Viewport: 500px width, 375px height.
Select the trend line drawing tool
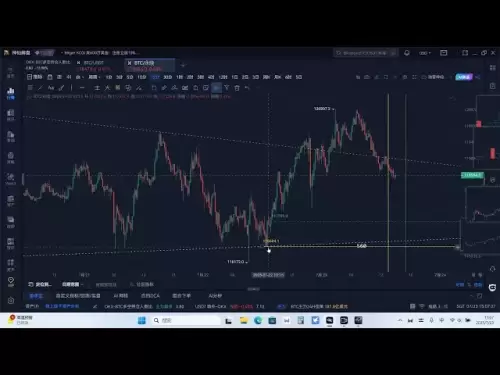40,88
